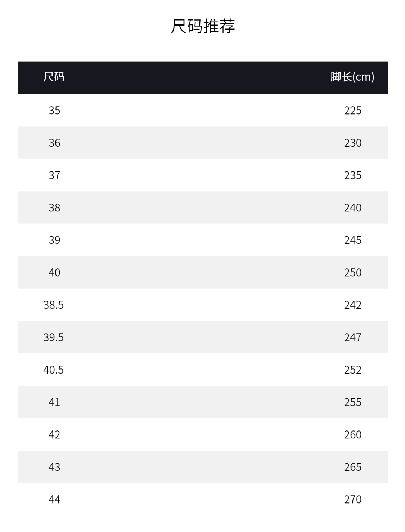The width and height of the screenshot is (405, 532).
Task: Select size 41 row label
Action: point(54,402)
